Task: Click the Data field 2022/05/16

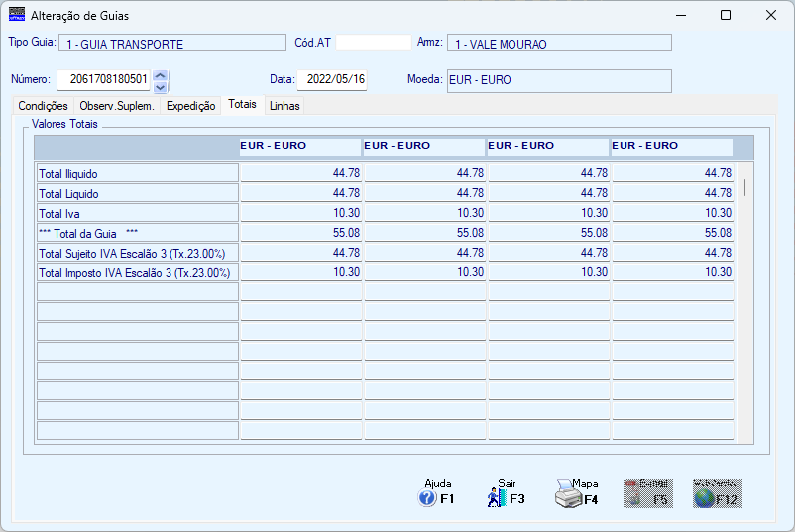Action: (332, 79)
